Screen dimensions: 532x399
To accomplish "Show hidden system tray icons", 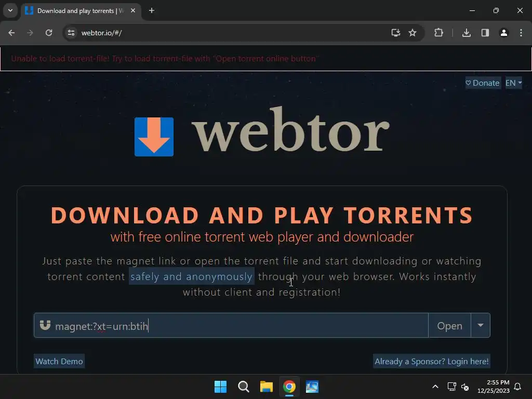I will [x=435, y=387].
